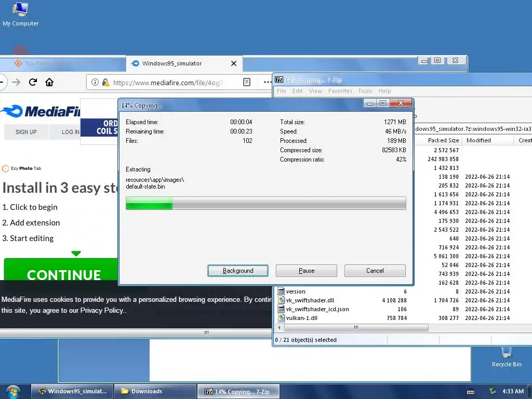The image size is (532, 399).
Task: Click the 7-Zip window title icon
Action: coord(279,79)
